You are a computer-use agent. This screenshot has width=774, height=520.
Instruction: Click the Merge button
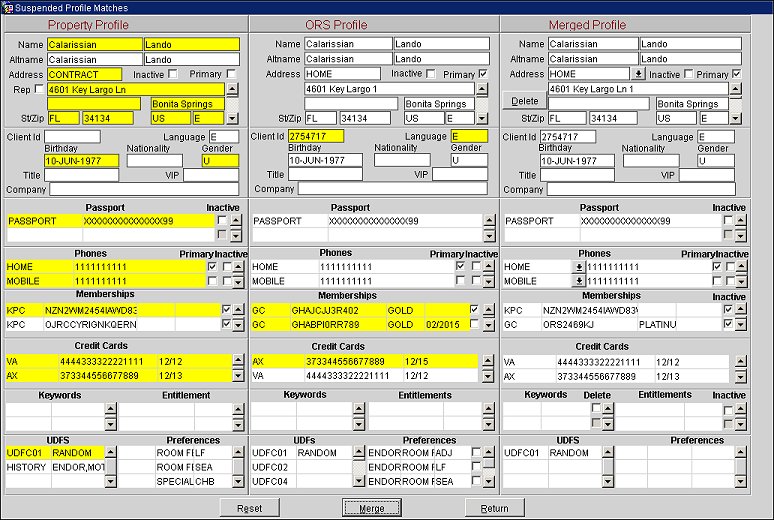pos(372,508)
